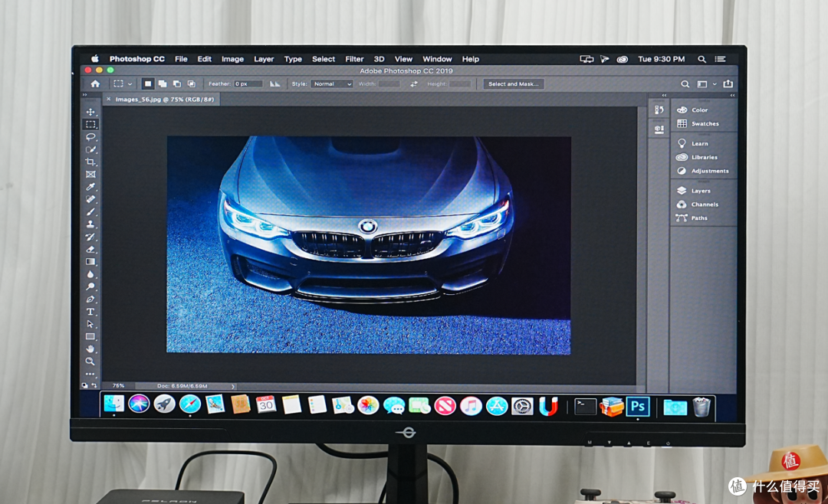Select the Move tool
This screenshot has width=828, height=504.
[x=90, y=112]
